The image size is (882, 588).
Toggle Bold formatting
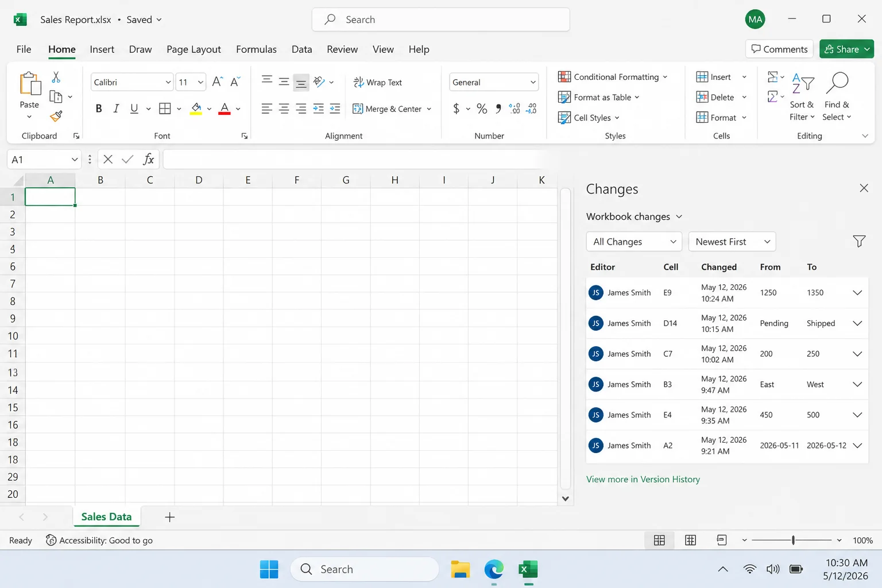click(99, 109)
